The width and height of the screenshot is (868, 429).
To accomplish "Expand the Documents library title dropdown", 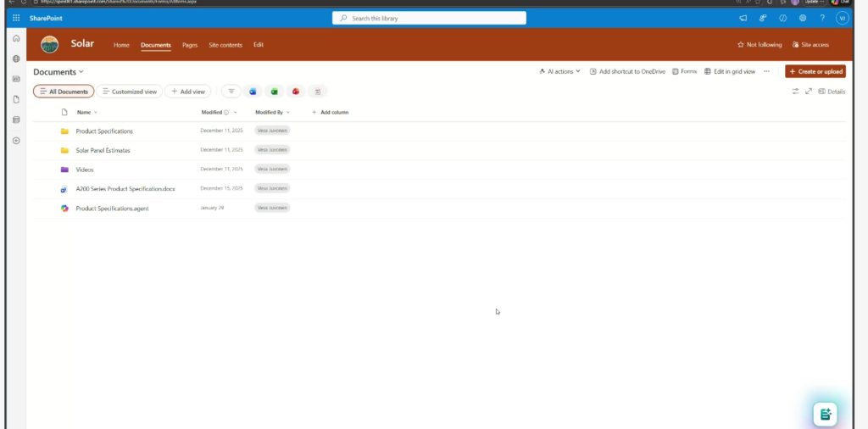I will [58, 72].
